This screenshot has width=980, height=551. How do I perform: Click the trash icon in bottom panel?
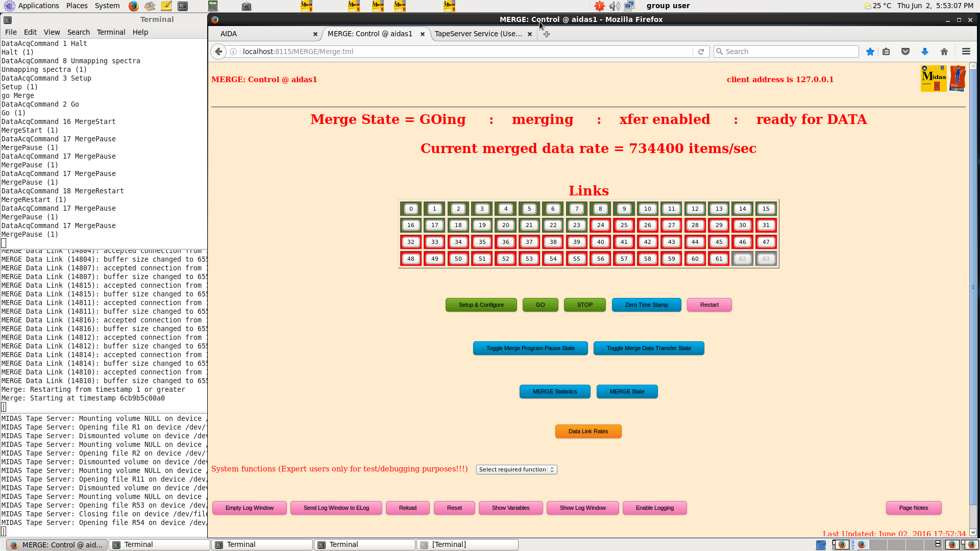[821, 545]
